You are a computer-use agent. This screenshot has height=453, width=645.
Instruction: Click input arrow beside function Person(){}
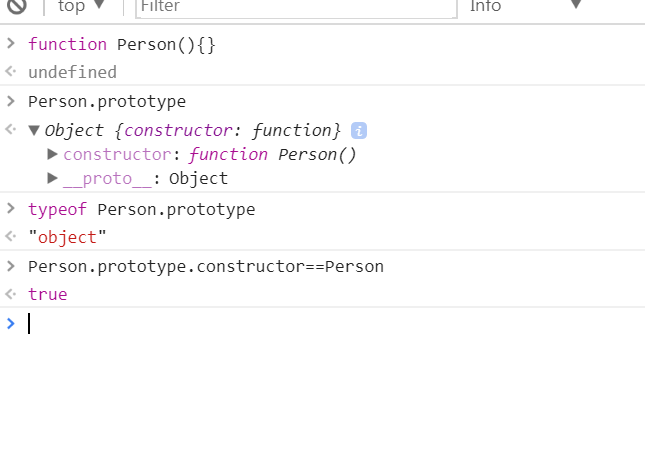click(11, 43)
